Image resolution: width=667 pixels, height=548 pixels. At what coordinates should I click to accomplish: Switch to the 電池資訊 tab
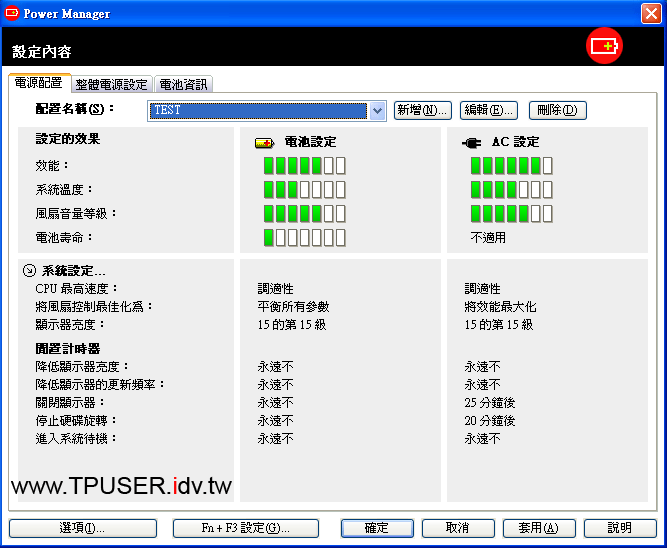(x=184, y=85)
